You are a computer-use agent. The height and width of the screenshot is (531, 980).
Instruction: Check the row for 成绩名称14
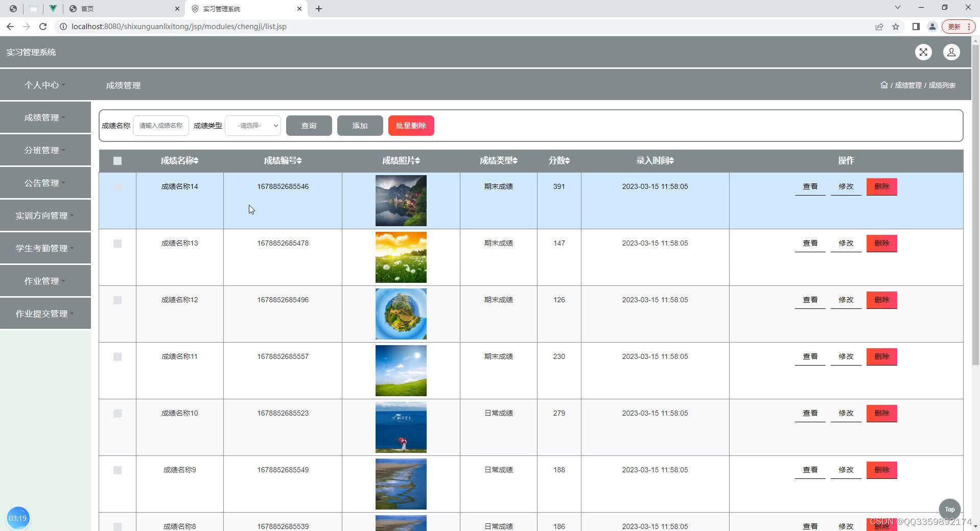pos(118,187)
